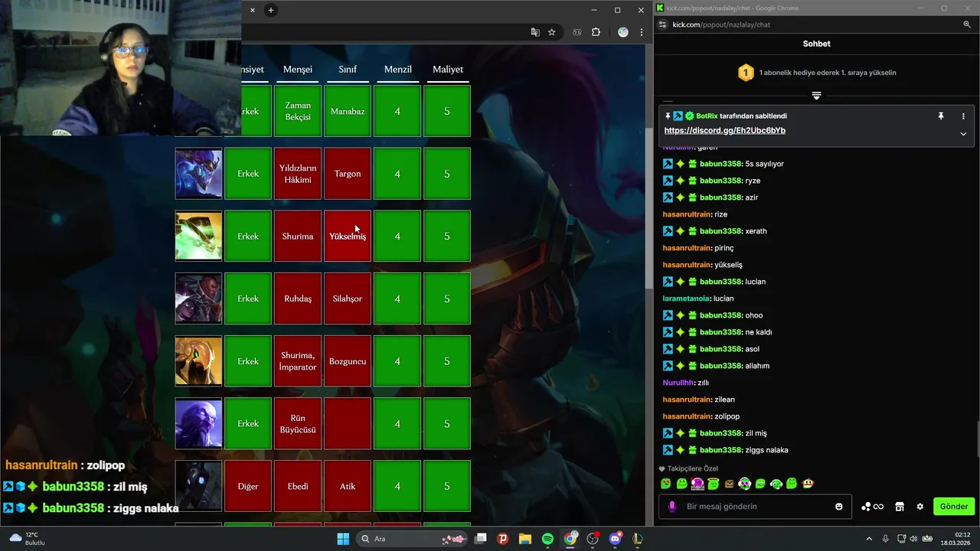
Task: Click the Atik cell
Action: (348, 486)
